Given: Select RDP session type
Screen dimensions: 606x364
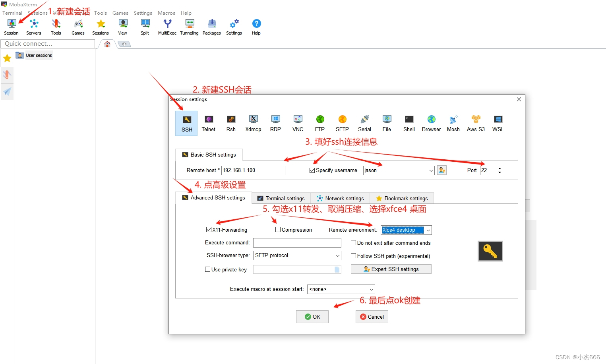Looking at the screenshot, I should pyautogui.click(x=275, y=124).
